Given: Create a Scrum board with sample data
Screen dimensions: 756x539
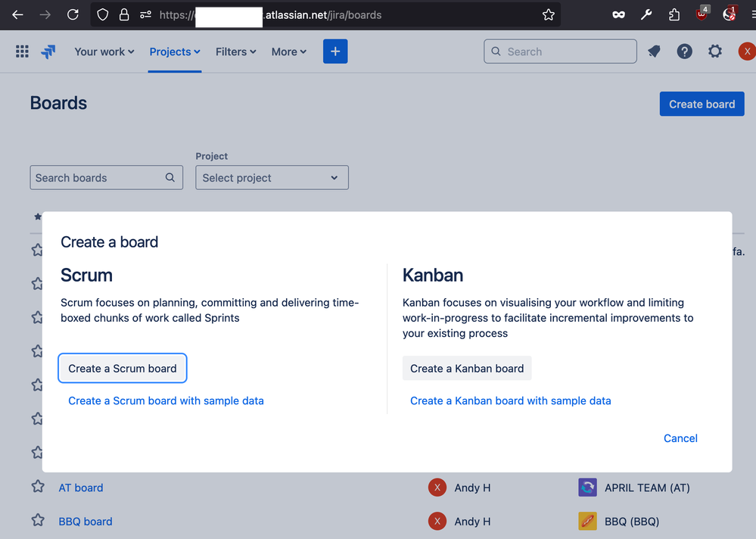Looking at the screenshot, I should pos(166,400).
